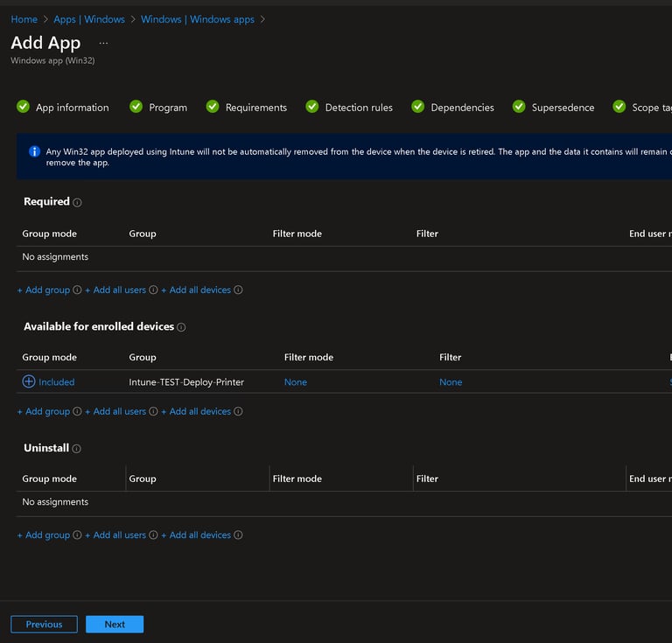This screenshot has height=643, width=672.
Task: Go to Apps | Windows breadcrumb
Action: (x=89, y=19)
